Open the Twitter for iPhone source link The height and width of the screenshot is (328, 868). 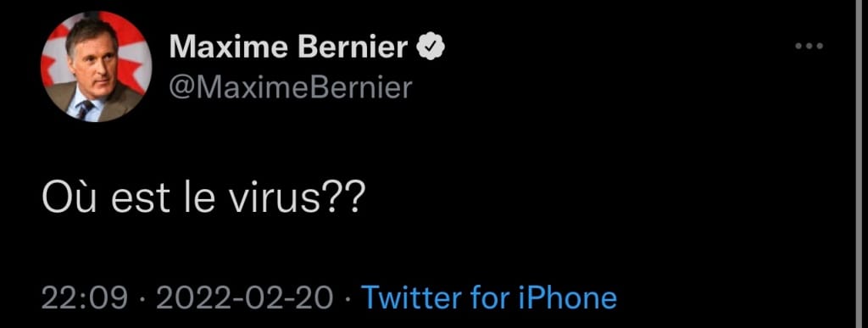(x=489, y=298)
